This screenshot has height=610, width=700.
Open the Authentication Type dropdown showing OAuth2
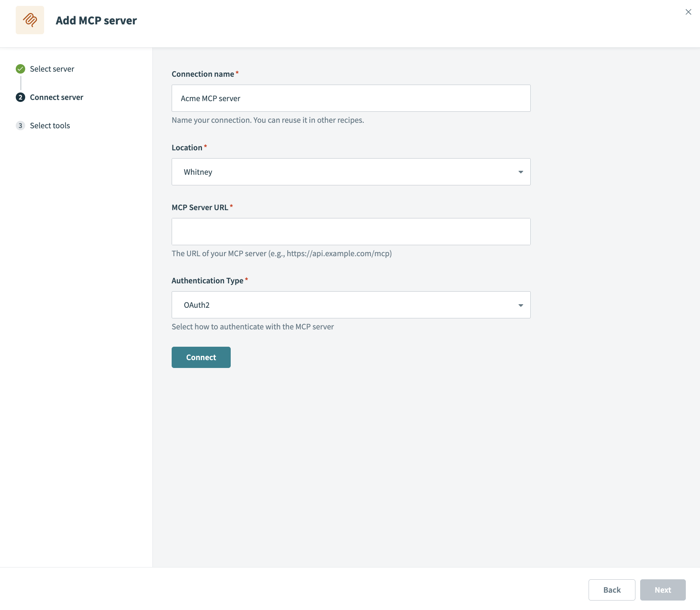tap(351, 305)
